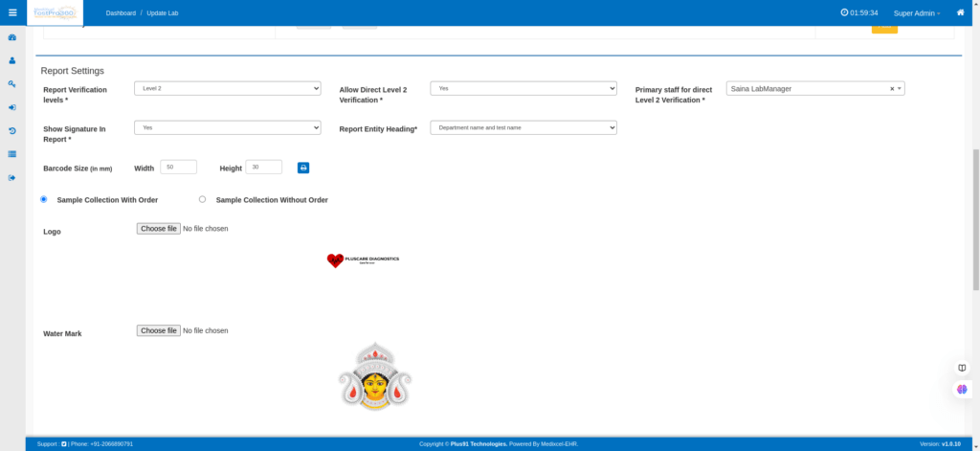Viewport: 980px width, 451px height.
Task: Open the Report Verification levels dropdown
Action: click(x=227, y=88)
